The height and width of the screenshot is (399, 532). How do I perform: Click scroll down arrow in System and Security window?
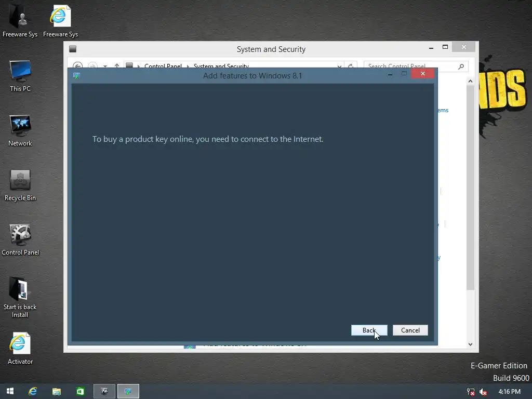[x=470, y=344]
